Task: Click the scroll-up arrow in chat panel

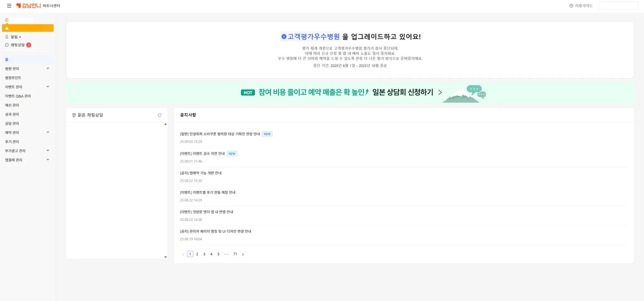Action: click(x=165, y=124)
